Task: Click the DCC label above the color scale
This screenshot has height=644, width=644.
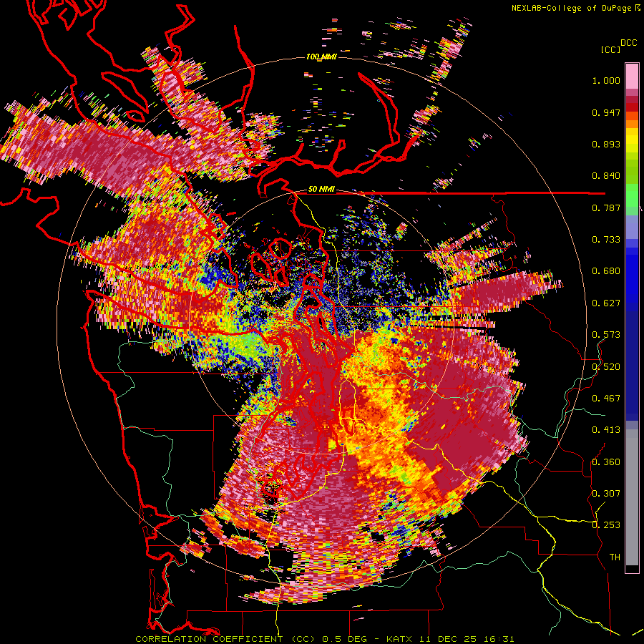Action: [628, 43]
